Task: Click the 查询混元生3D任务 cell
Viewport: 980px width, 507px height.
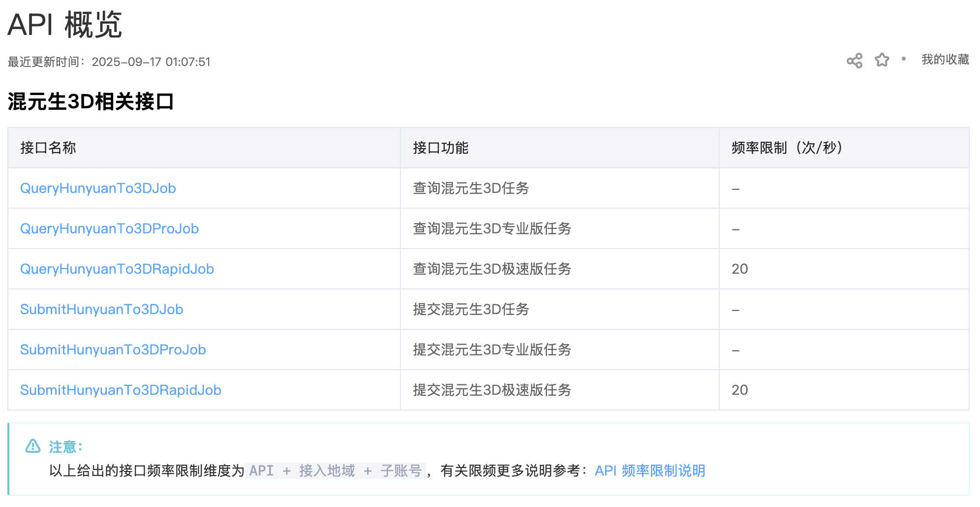Action: tap(560, 188)
